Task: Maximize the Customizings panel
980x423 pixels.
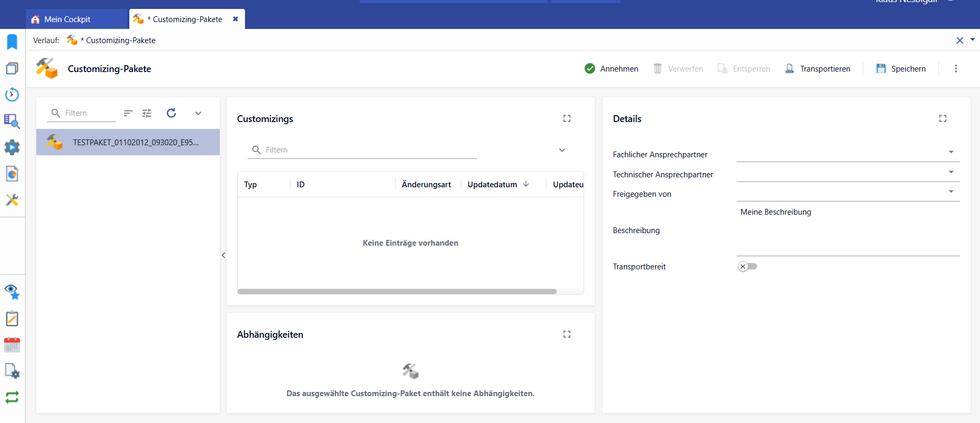Action: point(567,118)
